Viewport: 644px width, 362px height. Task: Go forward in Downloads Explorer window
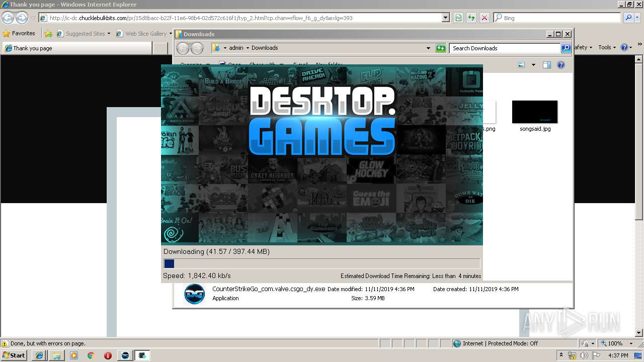(197, 48)
